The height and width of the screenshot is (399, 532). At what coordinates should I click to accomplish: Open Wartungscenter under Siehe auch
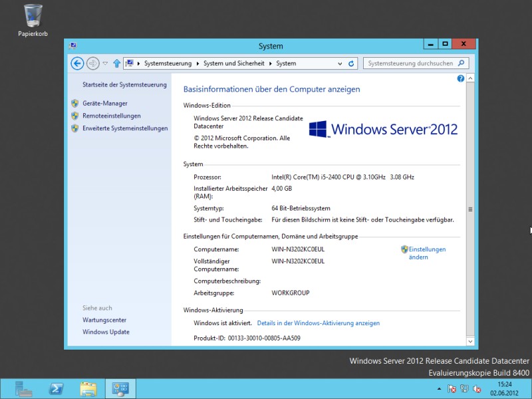[x=104, y=320]
